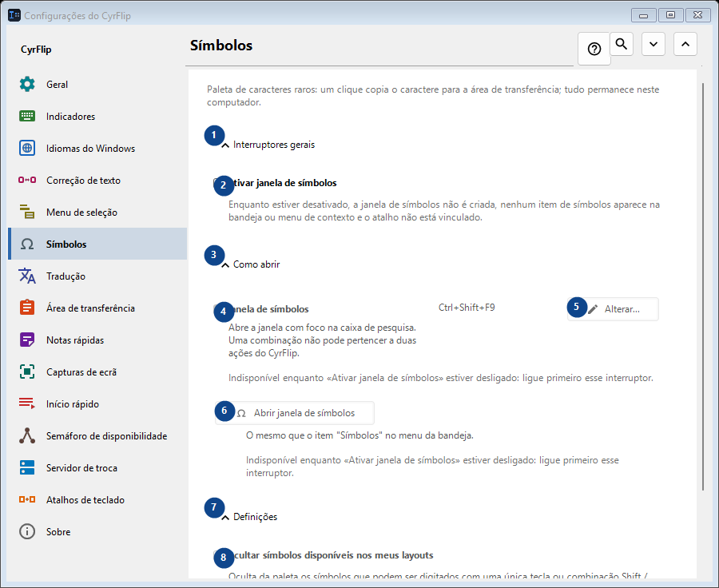Click the help question mark icon
The height and width of the screenshot is (588, 719).
point(594,49)
